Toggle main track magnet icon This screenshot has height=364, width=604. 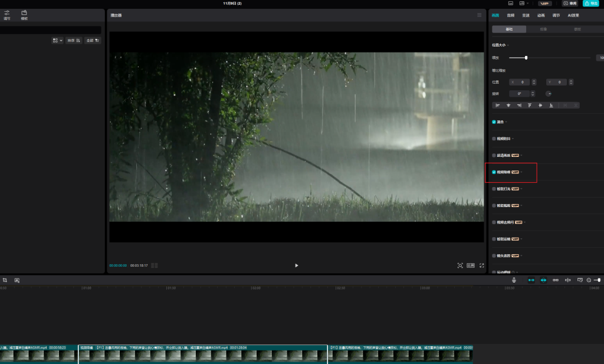531,280
